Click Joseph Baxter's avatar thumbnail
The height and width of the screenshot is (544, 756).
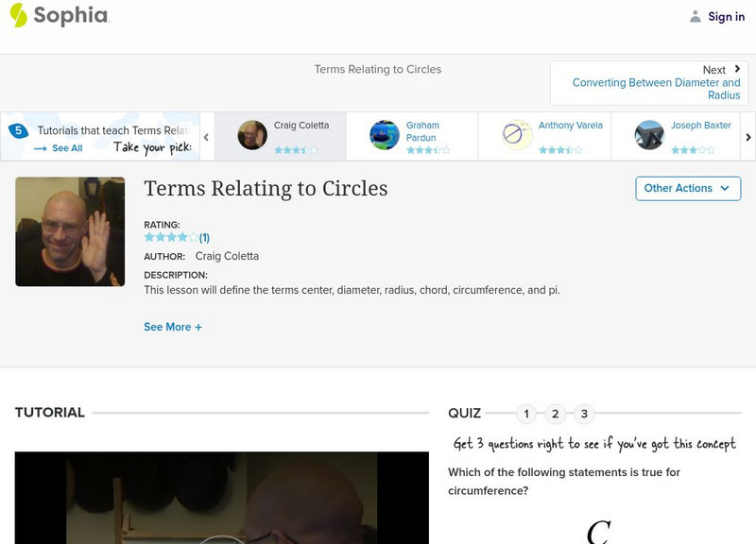(x=649, y=135)
